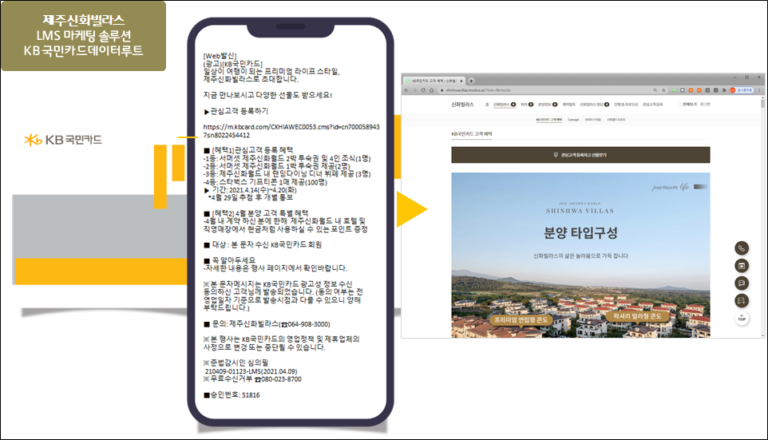Click the 'KB국민카드 고객 혜택' page heading
The height and width of the screenshot is (440, 768).
click(472, 134)
